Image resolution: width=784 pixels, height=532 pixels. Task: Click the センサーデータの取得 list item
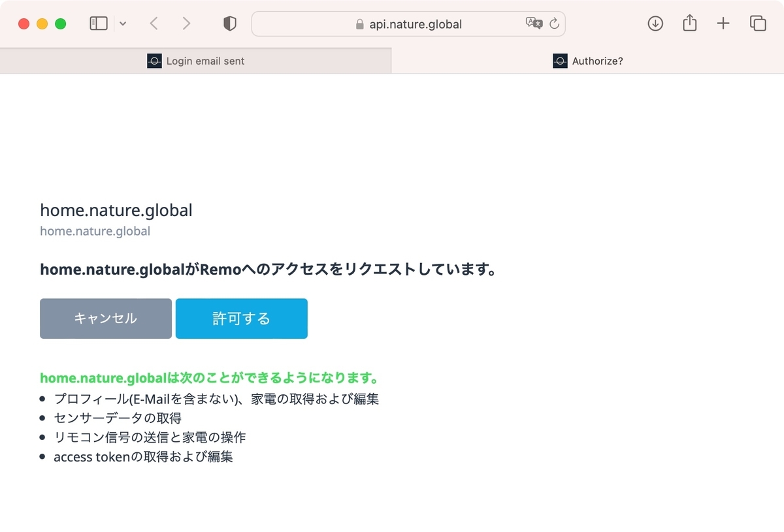point(118,418)
